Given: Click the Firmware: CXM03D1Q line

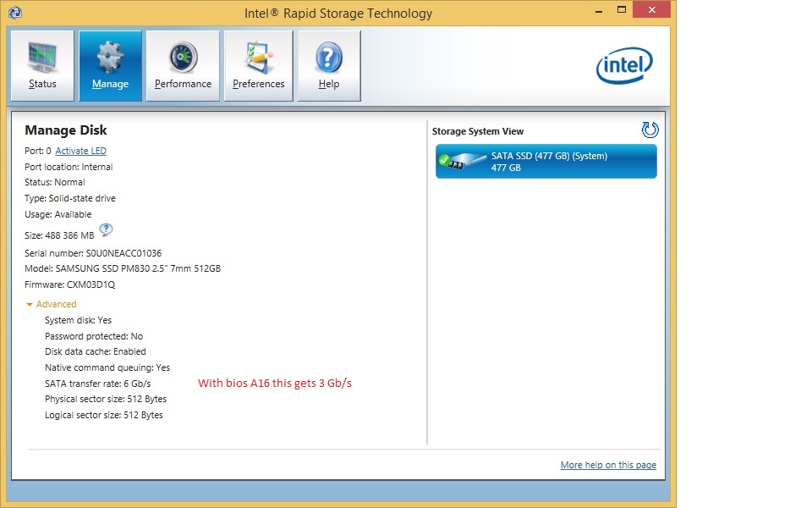Looking at the screenshot, I should pos(70,284).
